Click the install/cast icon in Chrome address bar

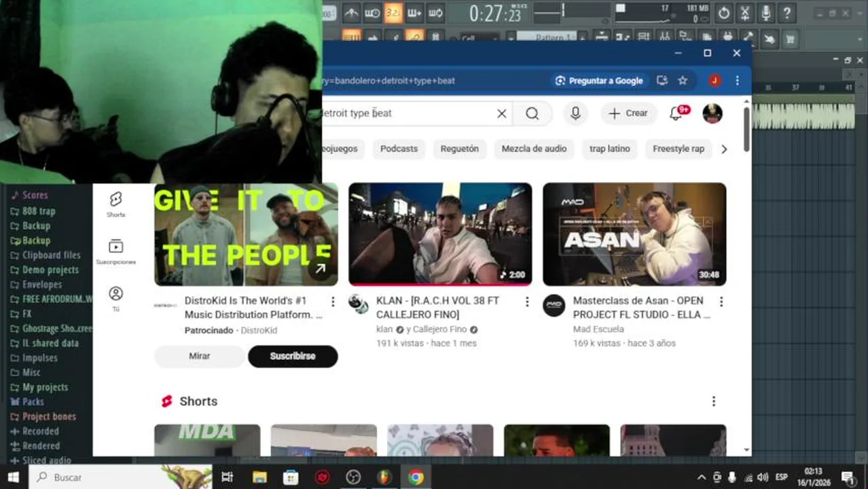pyautogui.click(x=662, y=80)
